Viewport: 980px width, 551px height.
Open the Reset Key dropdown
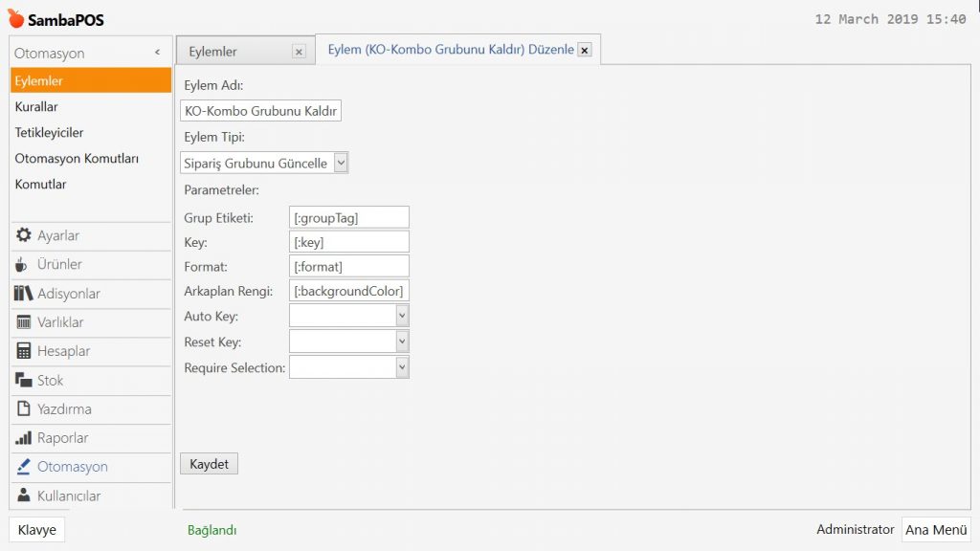click(x=402, y=342)
